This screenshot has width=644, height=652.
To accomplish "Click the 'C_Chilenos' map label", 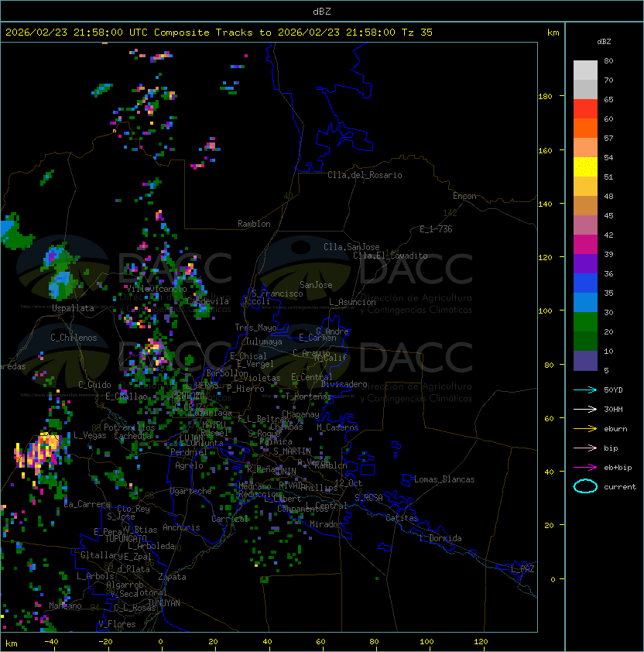I will 74,338.
